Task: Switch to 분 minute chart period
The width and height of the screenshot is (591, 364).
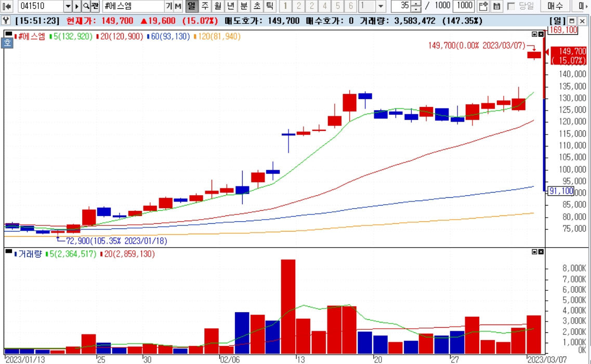Action: [x=244, y=6]
